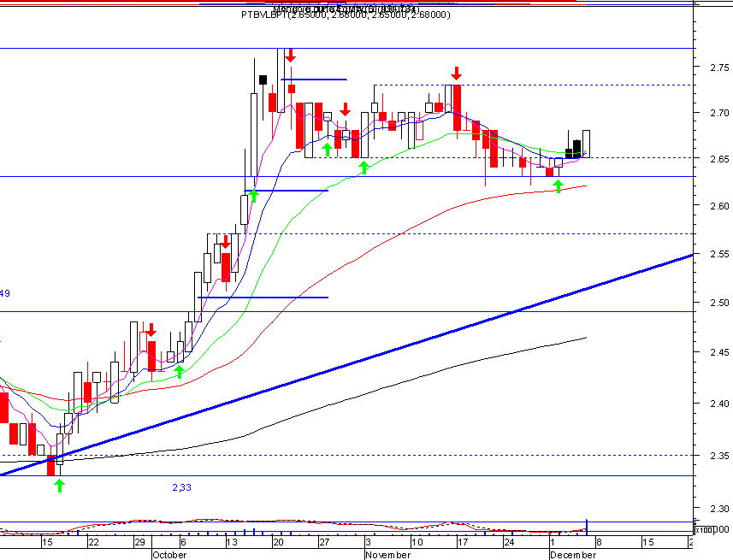Click the 2.30 price axis label
This screenshot has height=560, width=733.
click(719, 509)
